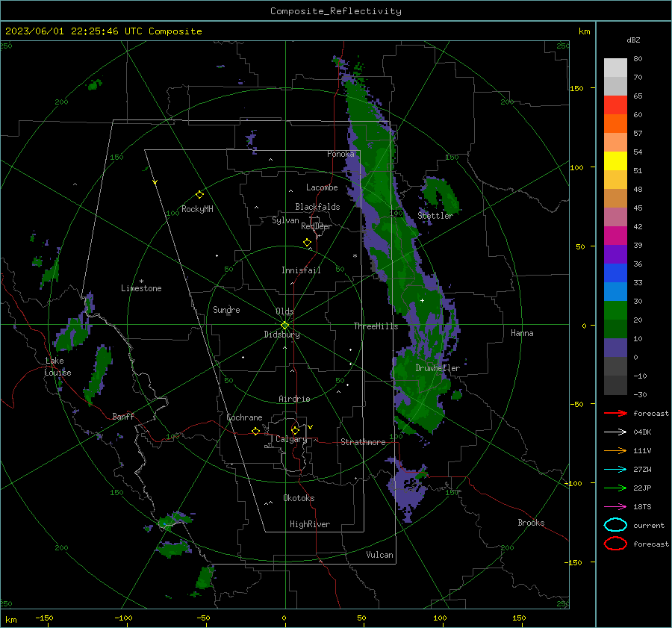Click the white plus marker west of Hanna
The image size is (672, 628).
pyautogui.click(x=422, y=300)
